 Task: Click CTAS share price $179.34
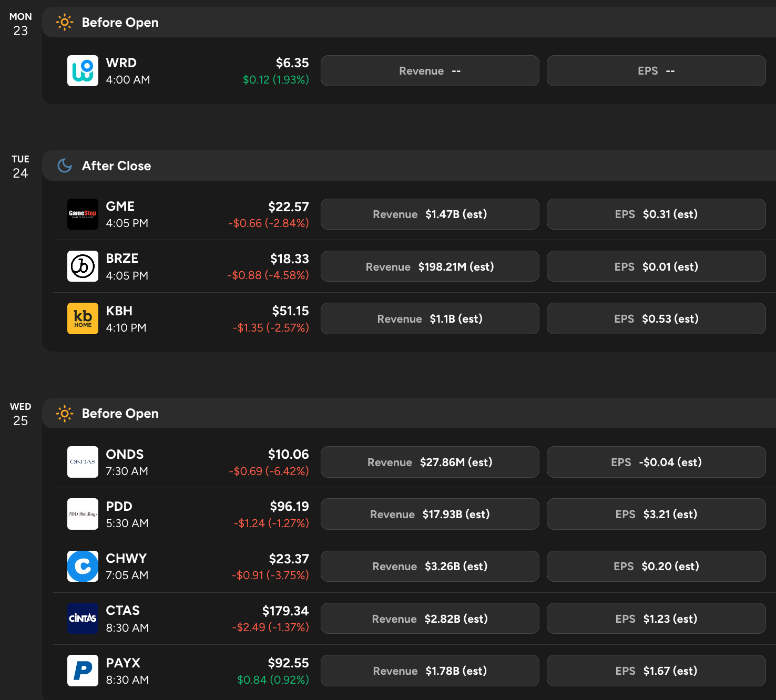(x=285, y=611)
